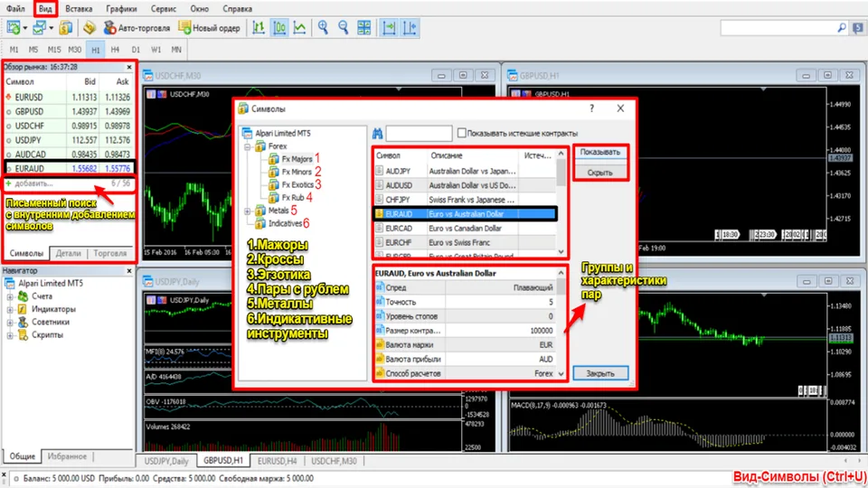The height and width of the screenshot is (488, 868).
Task: Open Вставка menu
Action: 79,9
